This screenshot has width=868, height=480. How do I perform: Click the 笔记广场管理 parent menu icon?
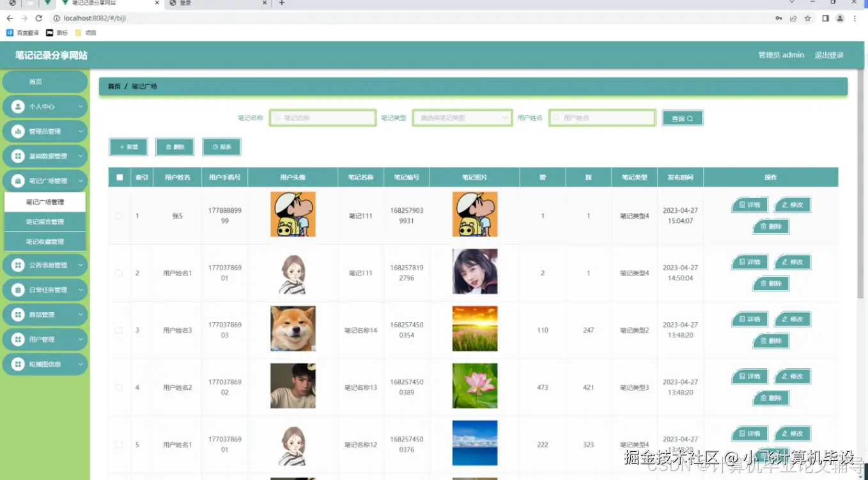[x=18, y=182]
